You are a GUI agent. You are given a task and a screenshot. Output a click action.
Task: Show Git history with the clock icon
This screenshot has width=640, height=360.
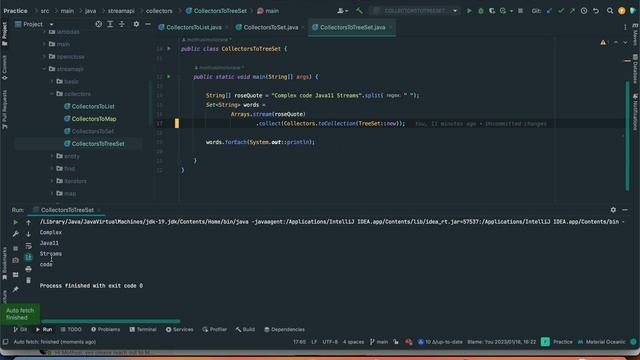584,11
